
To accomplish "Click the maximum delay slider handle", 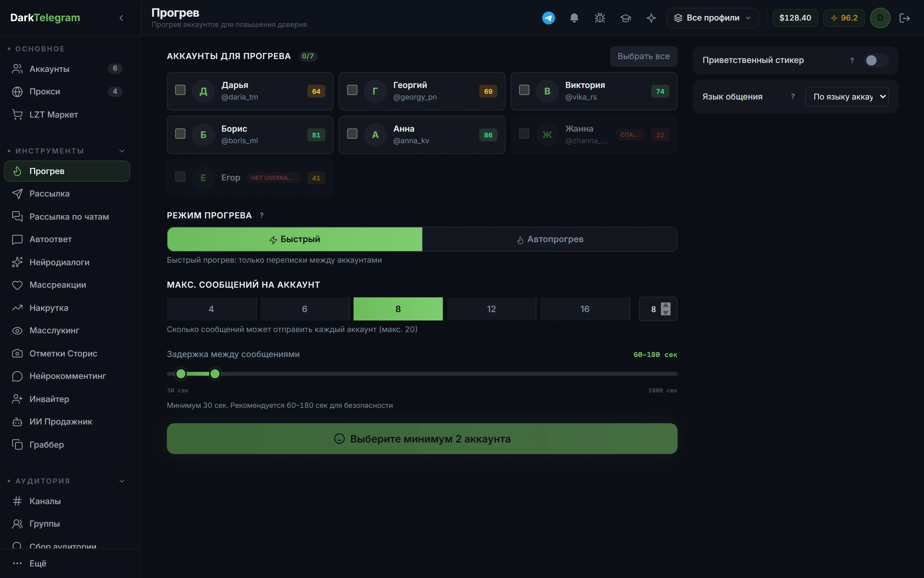I will click(x=215, y=374).
